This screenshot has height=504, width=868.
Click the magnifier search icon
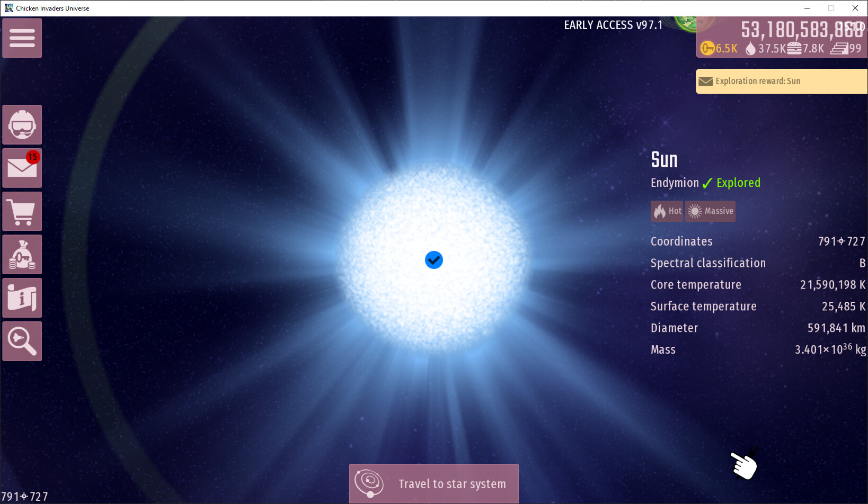22,341
